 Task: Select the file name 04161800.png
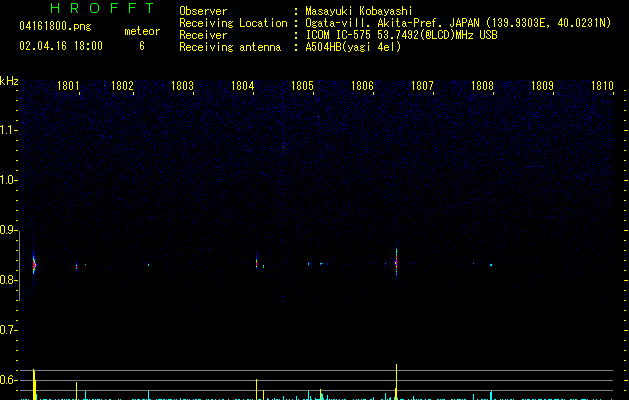(x=55, y=26)
